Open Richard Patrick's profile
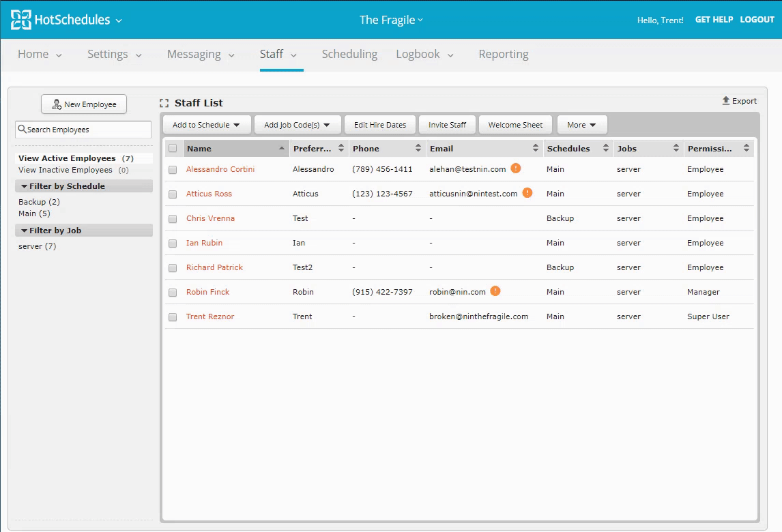782x532 pixels. point(214,267)
